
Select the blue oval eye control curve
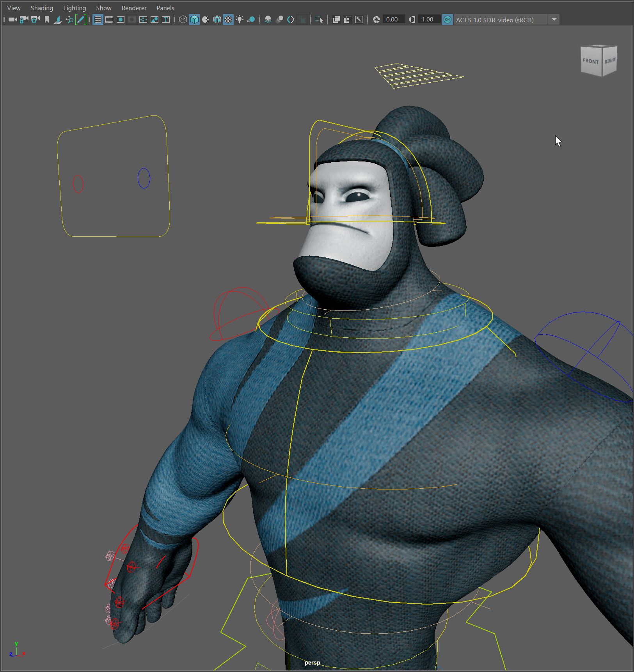coord(144,178)
